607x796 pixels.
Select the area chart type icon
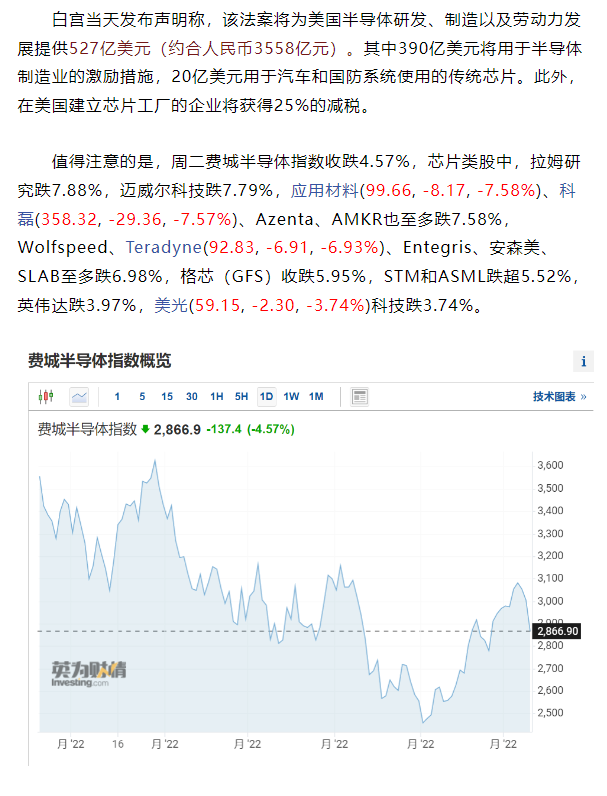[79, 396]
